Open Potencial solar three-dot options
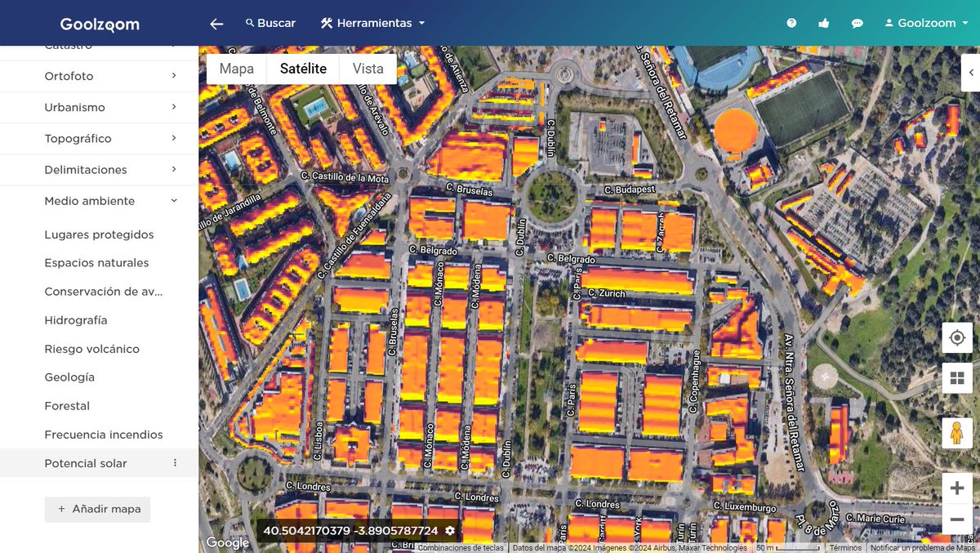The height and width of the screenshot is (553, 980). 175,463
